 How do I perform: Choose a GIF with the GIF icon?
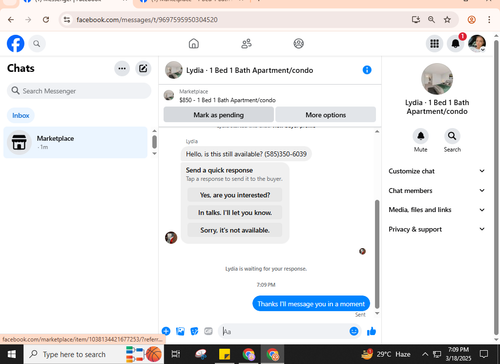[x=208, y=331]
